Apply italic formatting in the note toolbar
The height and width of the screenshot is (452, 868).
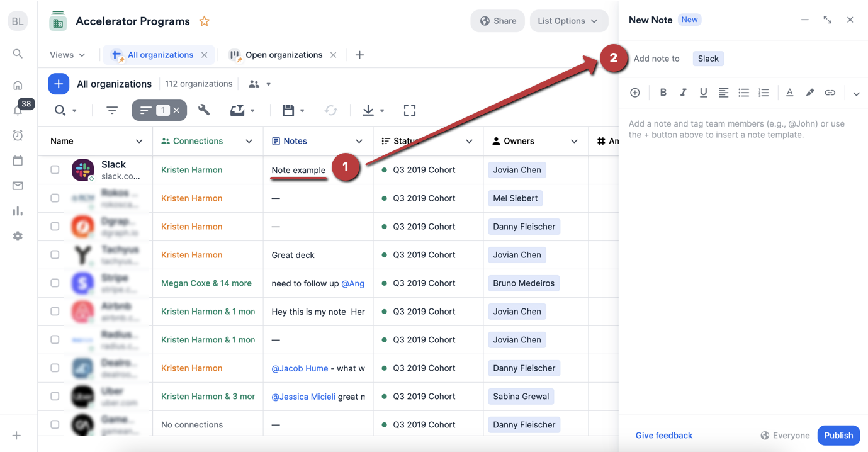tap(683, 92)
